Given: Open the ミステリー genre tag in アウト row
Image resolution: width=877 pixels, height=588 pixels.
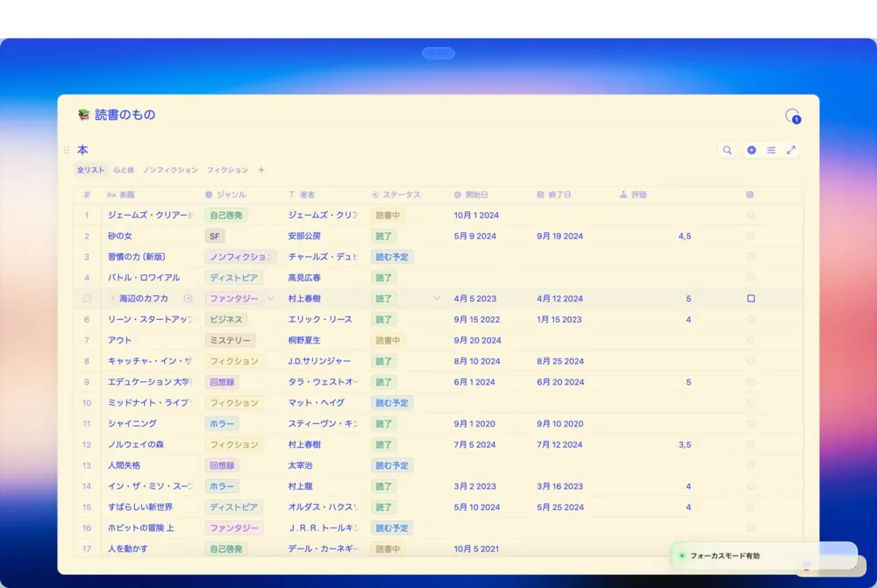Looking at the screenshot, I should [230, 340].
